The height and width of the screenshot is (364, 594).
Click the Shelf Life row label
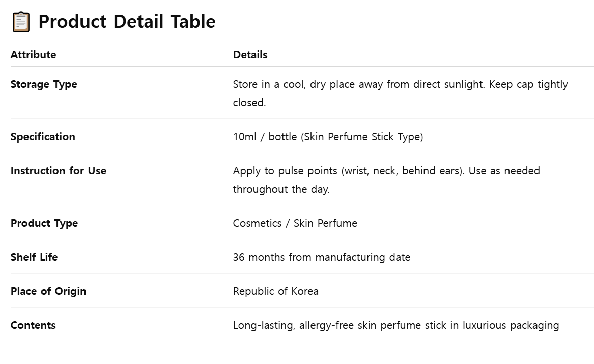34,257
